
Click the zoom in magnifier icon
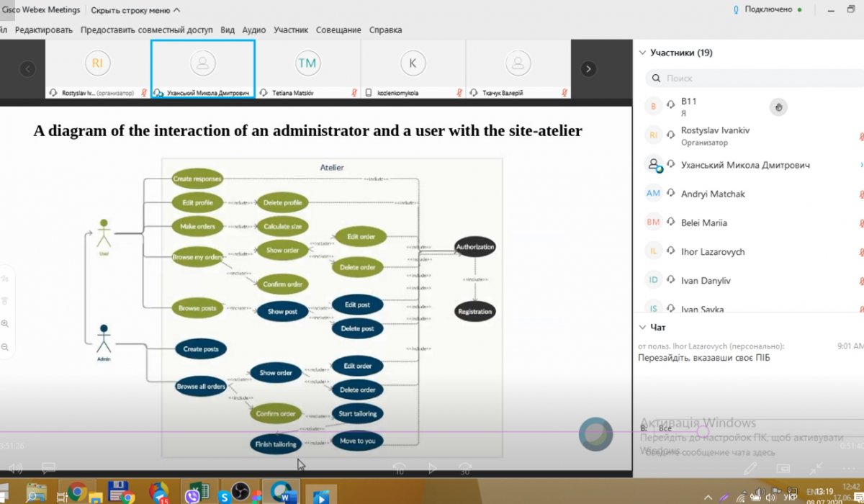click(x=5, y=324)
